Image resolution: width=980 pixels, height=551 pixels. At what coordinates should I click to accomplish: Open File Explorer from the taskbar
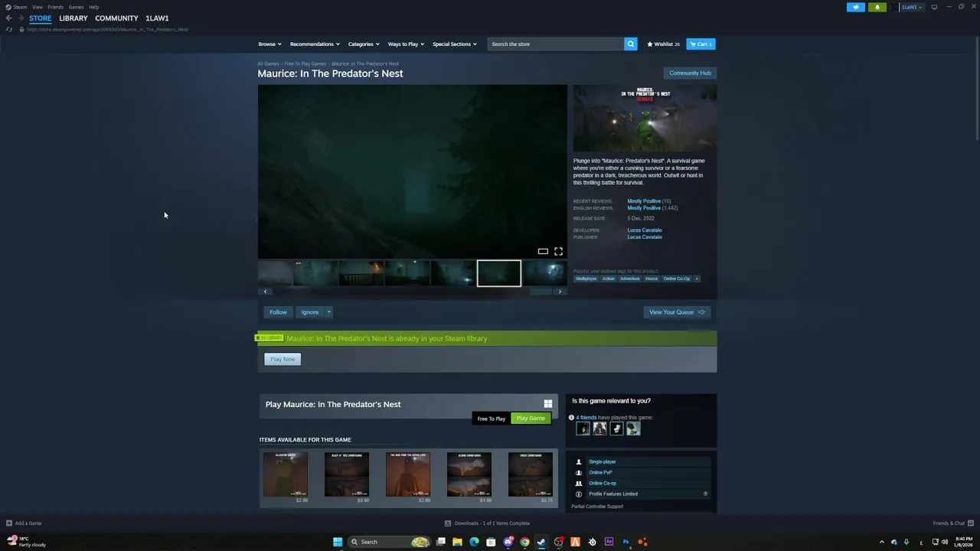point(457,542)
